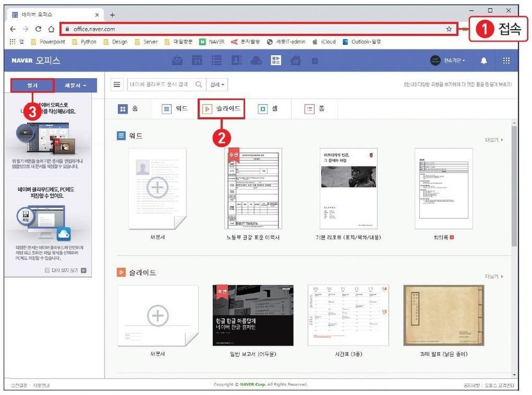Reload the page with the refresh icon

[38, 29]
